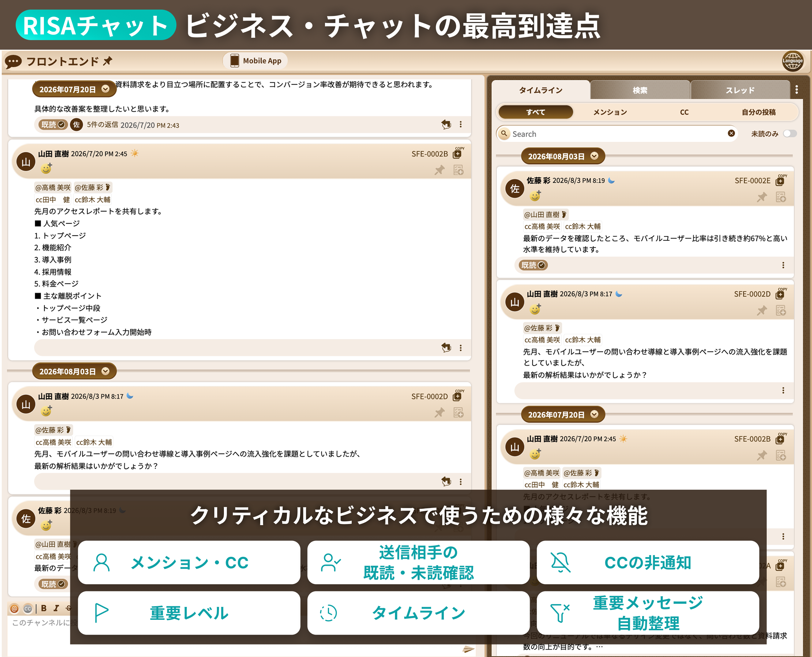Pin the SFE-0002E message in timeline
812x657 pixels.
[x=762, y=197]
